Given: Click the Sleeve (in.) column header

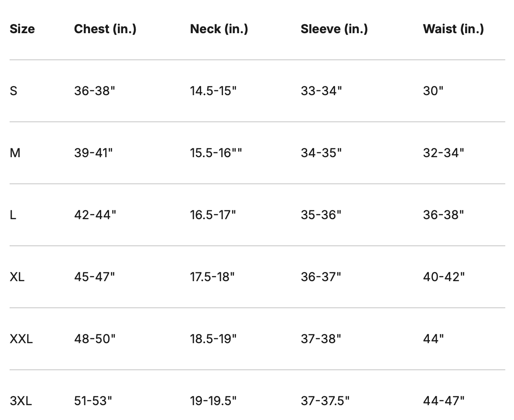Looking at the screenshot, I should 334,29.
